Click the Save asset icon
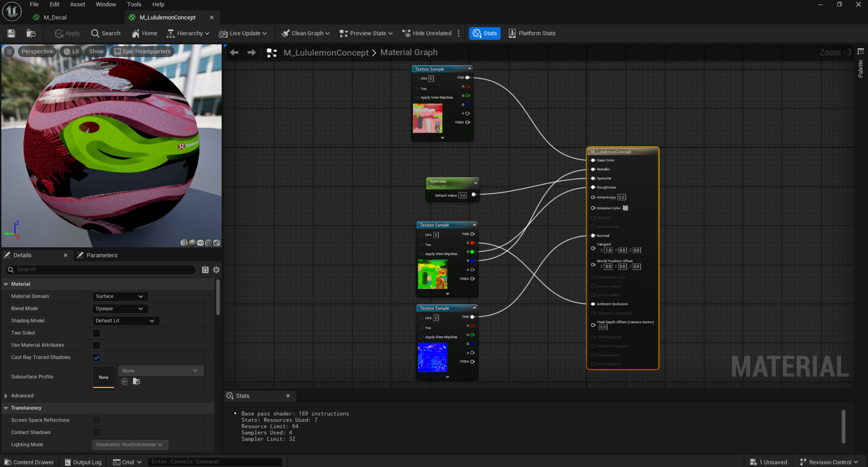The image size is (868, 467). pos(11,33)
